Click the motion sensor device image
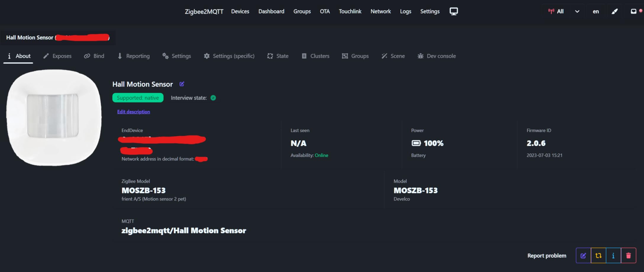644x272 pixels. [x=54, y=118]
